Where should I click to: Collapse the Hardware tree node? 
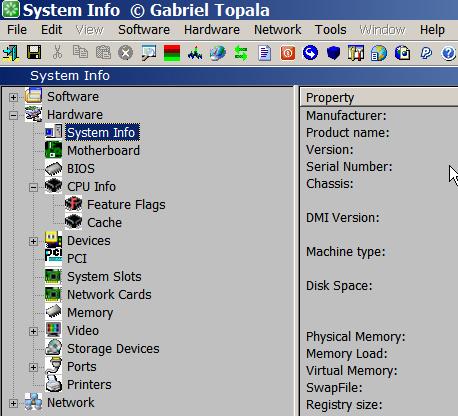13,115
